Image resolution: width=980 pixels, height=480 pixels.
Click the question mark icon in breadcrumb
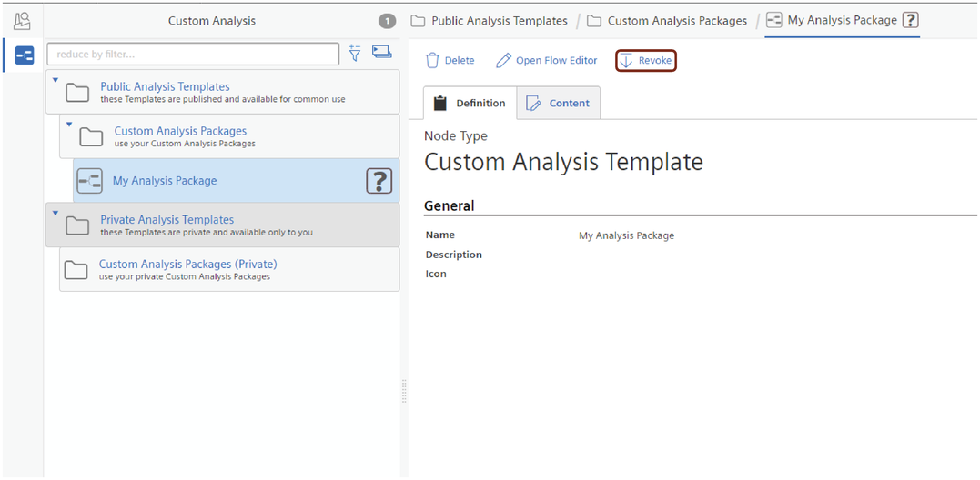pos(911,21)
